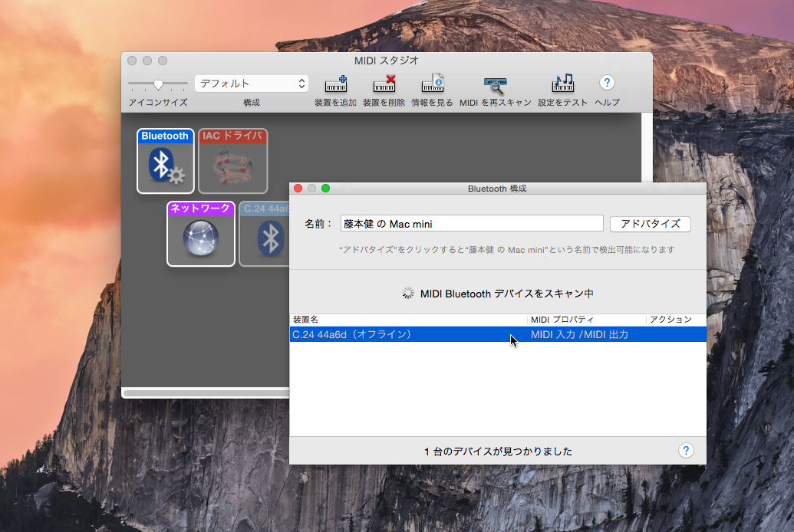794x532 pixels.
Task: Click the アイコンサイズ slider knob
Action: click(159, 84)
